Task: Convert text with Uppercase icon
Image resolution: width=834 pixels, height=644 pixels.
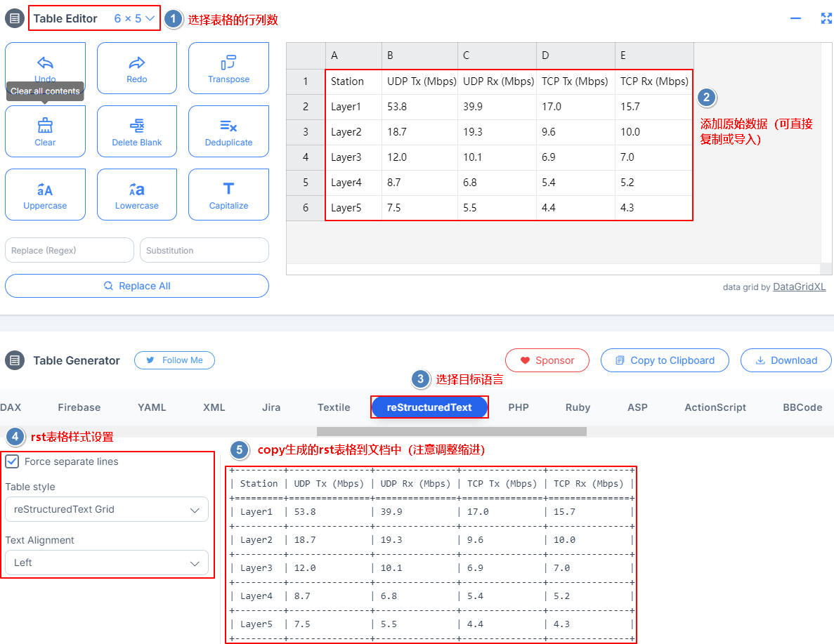Action: 45,190
